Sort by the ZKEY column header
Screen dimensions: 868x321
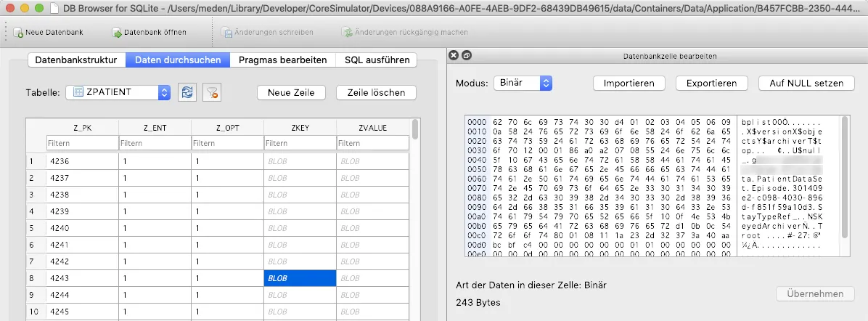(x=300, y=128)
